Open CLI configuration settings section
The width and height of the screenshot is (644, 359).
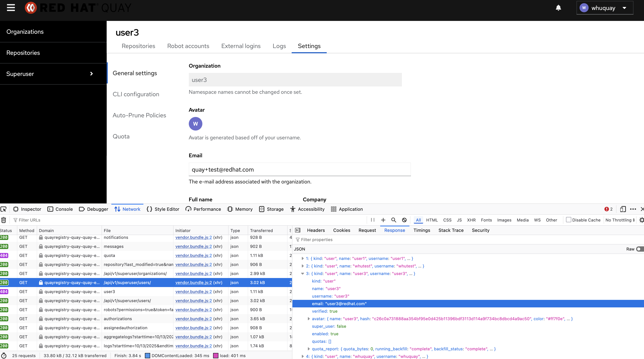136,94
